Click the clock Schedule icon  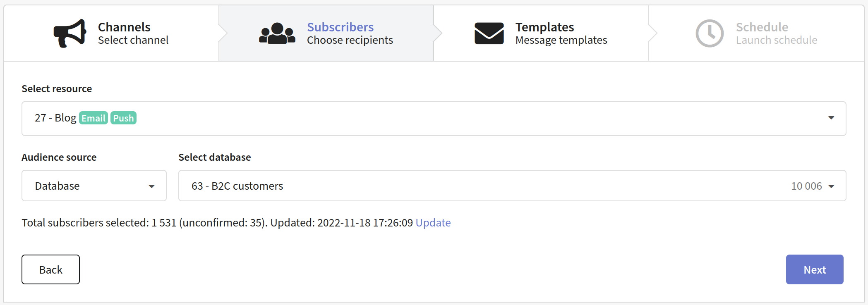pos(710,33)
